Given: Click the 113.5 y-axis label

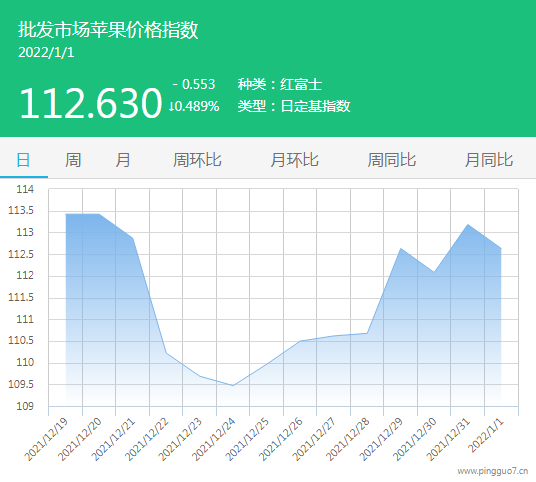Looking at the screenshot, I should (21, 211).
